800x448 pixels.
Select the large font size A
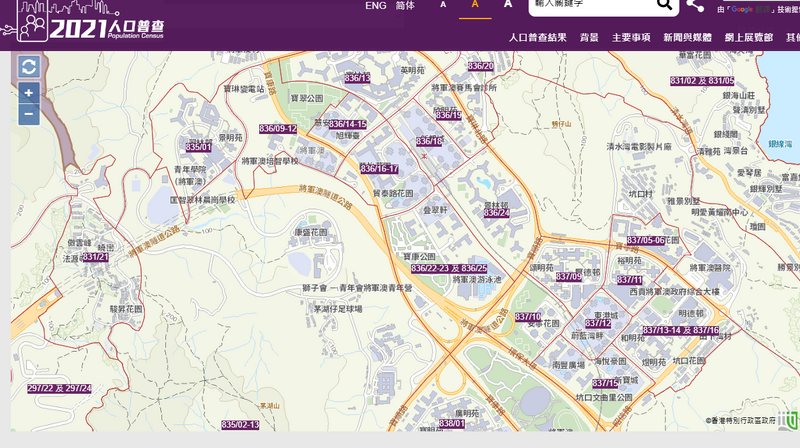coord(508,5)
